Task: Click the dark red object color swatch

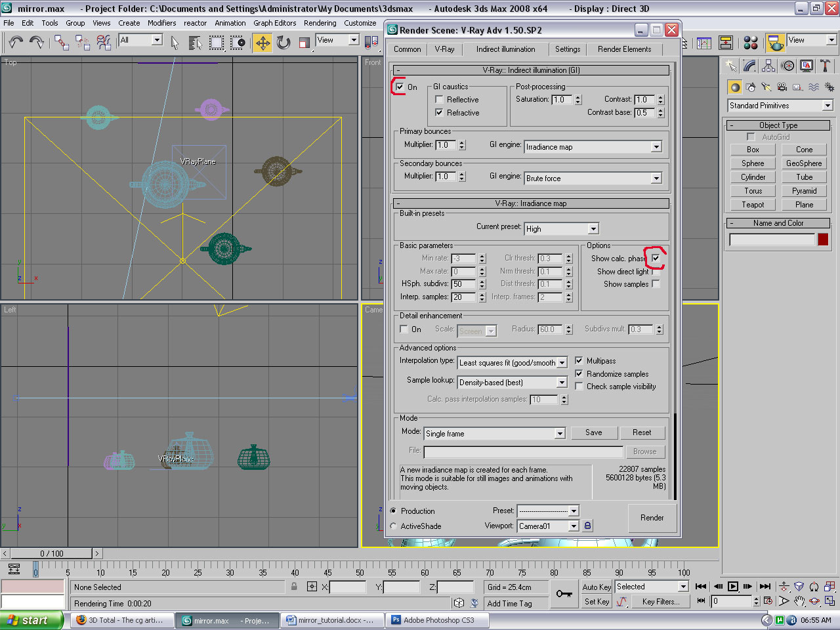Action: [823, 240]
